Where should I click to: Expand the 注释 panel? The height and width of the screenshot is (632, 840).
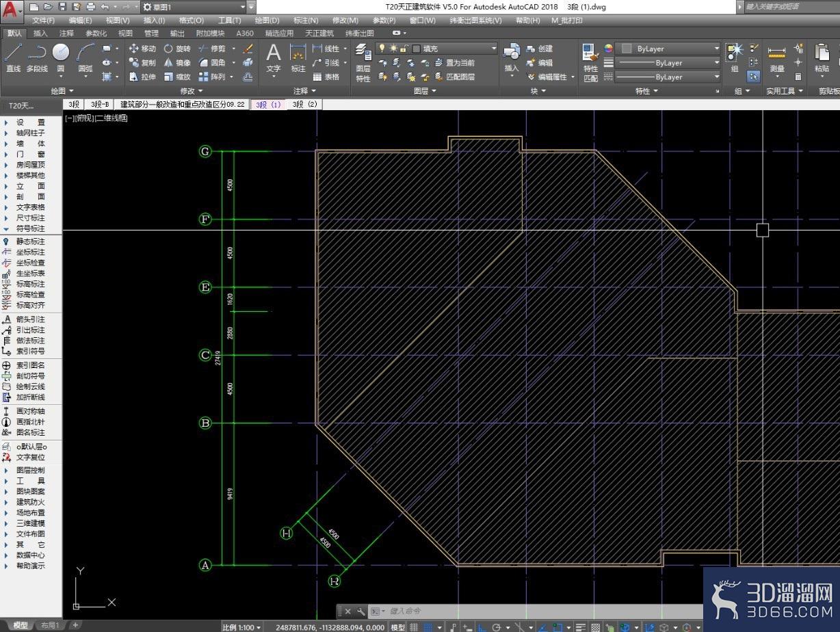tap(304, 91)
